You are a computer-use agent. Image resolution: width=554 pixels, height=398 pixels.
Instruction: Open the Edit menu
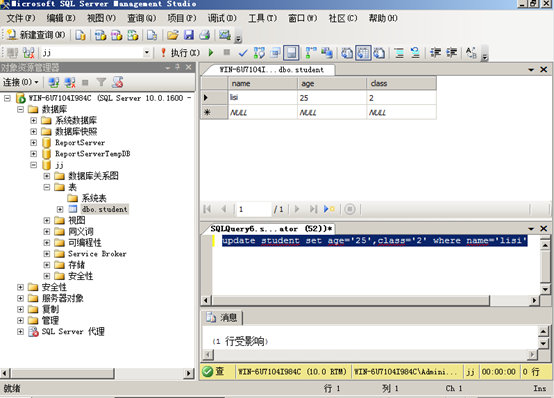[61, 18]
